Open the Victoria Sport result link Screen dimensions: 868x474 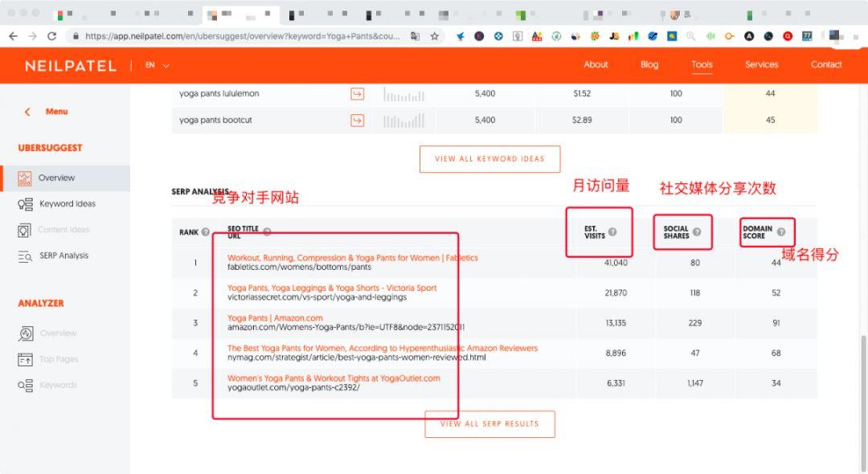coord(332,288)
